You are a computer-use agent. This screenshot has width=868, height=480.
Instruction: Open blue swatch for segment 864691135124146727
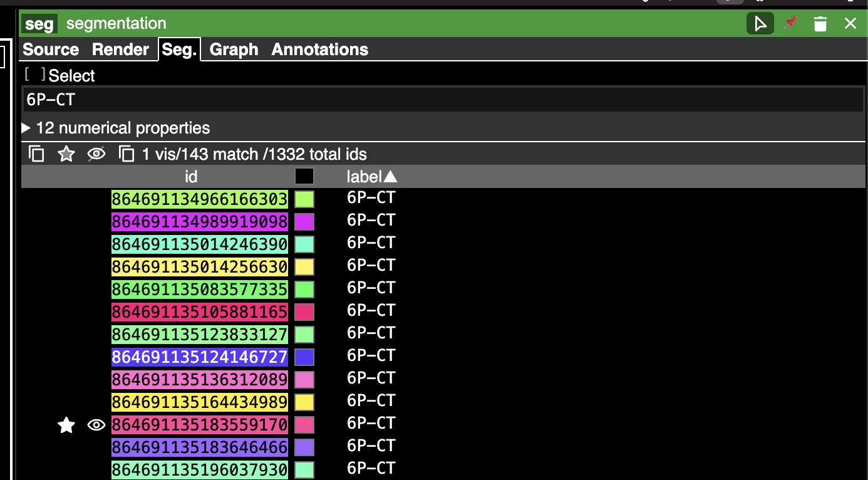tap(304, 357)
